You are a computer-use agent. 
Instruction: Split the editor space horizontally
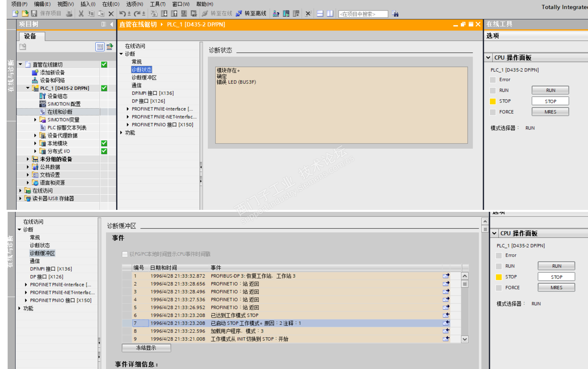pyautogui.click(x=320, y=14)
